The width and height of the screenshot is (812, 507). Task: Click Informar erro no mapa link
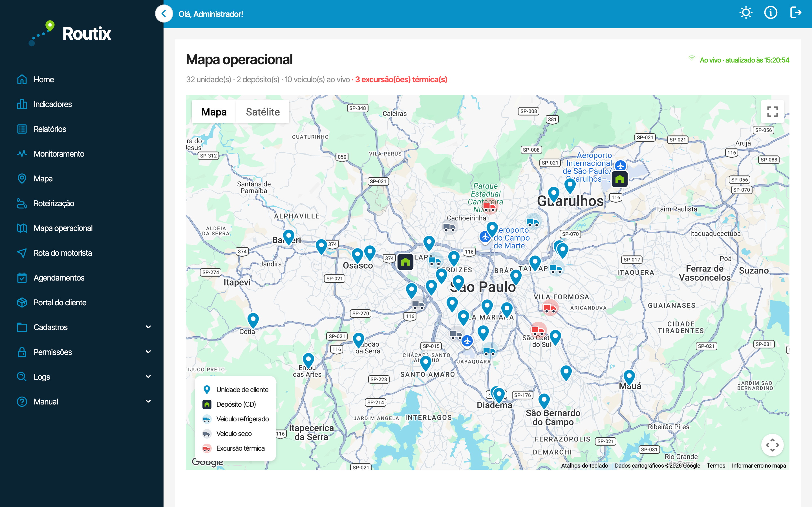pyautogui.click(x=759, y=465)
